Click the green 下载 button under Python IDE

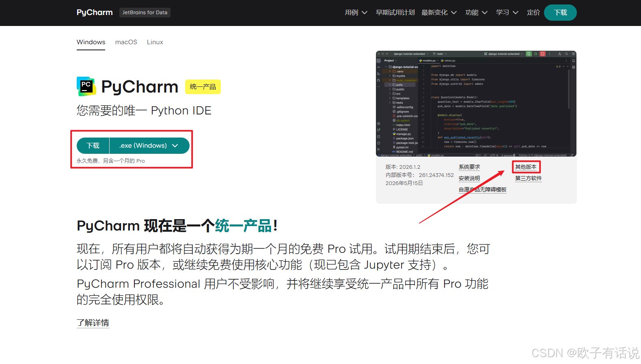tap(93, 146)
